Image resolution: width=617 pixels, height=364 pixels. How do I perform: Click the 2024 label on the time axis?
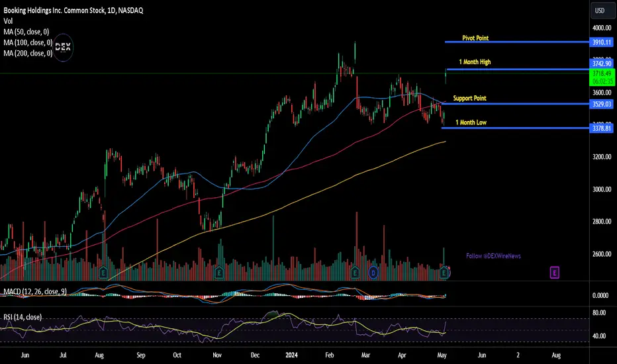point(291,355)
